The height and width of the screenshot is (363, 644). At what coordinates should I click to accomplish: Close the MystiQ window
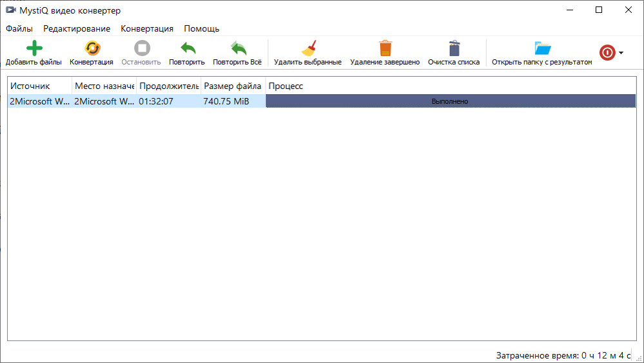[629, 10]
